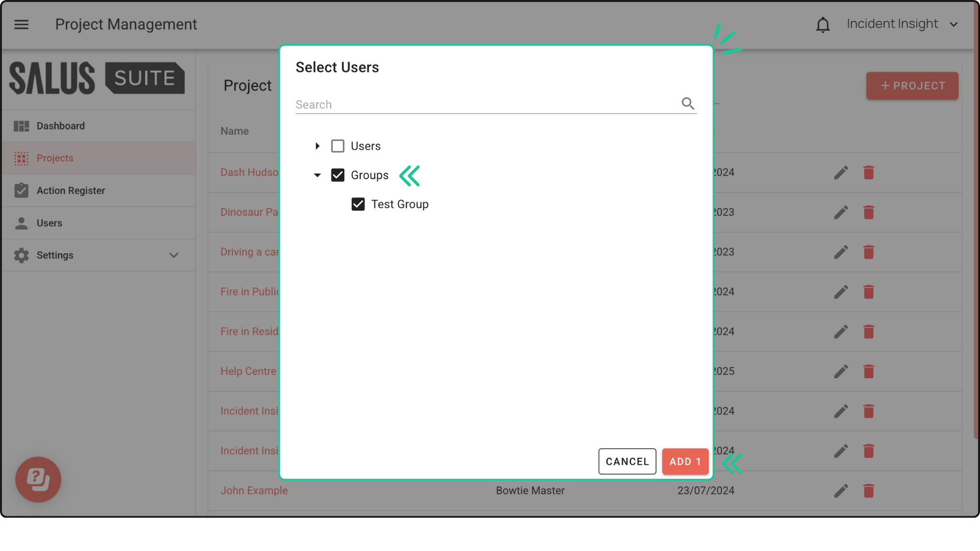Image resolution: width=980 pixels, height=551 pixels.
Task: Click edit pencil for Dash Hudson project
Action: coord(841,172)
